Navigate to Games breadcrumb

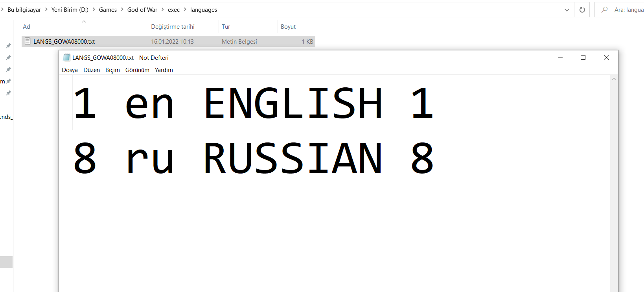(x=108, y=10)
